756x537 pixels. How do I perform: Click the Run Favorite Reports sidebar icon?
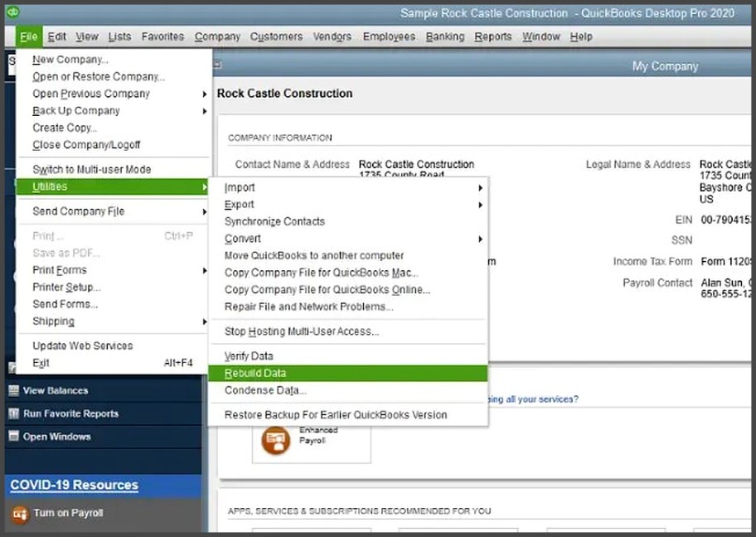13,414
